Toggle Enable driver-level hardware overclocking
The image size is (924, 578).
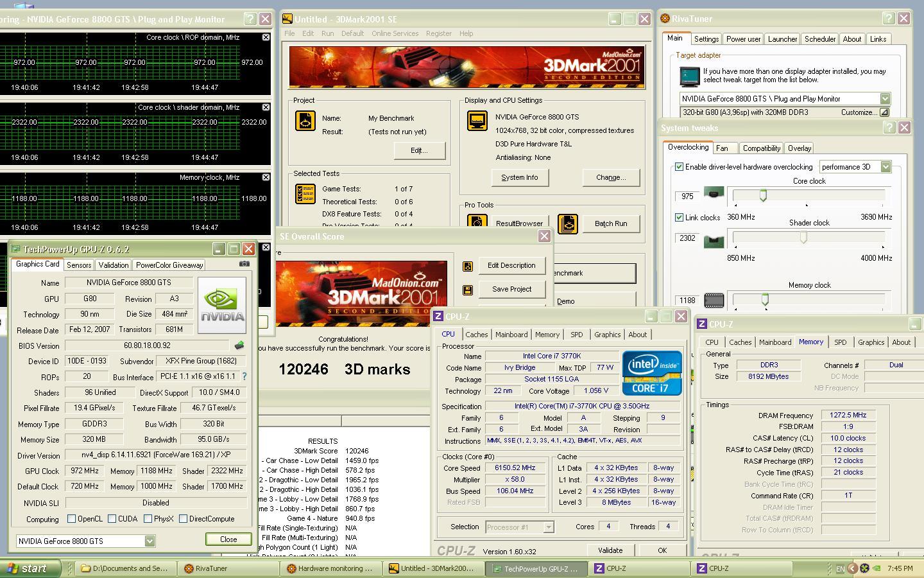[x=679, y=167]
